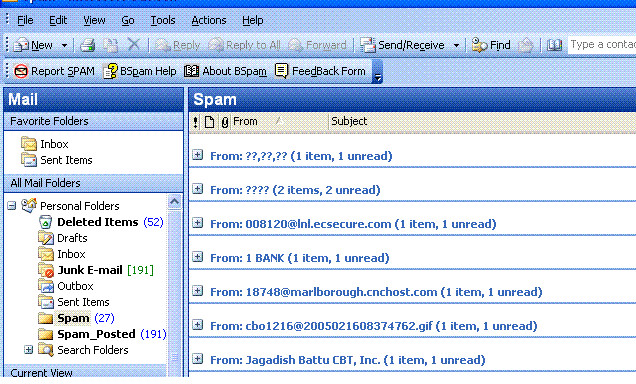The height and width of the screenshot is (384, 636).
Task: Open the File menu
Action: tap(25, 20)
